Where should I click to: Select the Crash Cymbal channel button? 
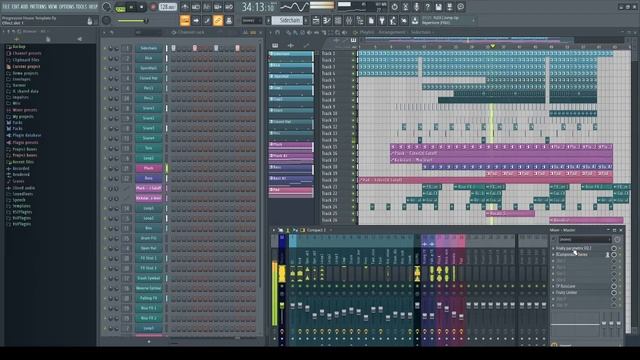pyautogui.click(x=149, y=278)
